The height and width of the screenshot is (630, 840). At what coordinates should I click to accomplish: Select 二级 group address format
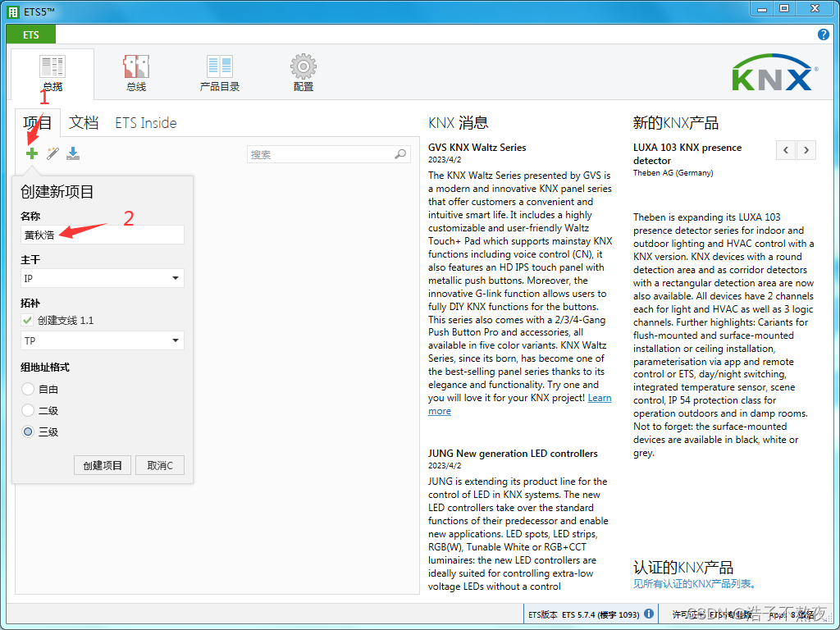tap(28, 410)
